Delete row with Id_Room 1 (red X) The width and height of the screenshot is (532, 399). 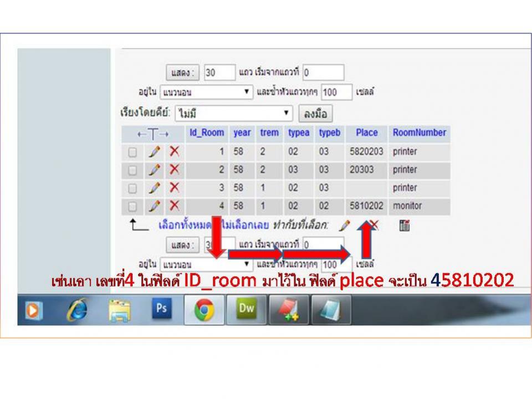point(175,151)
